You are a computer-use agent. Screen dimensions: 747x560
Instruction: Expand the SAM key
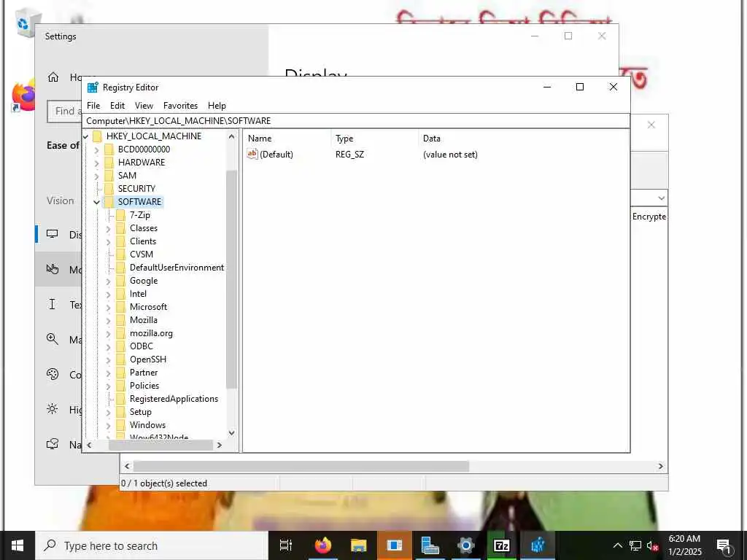tap(97, 176)
